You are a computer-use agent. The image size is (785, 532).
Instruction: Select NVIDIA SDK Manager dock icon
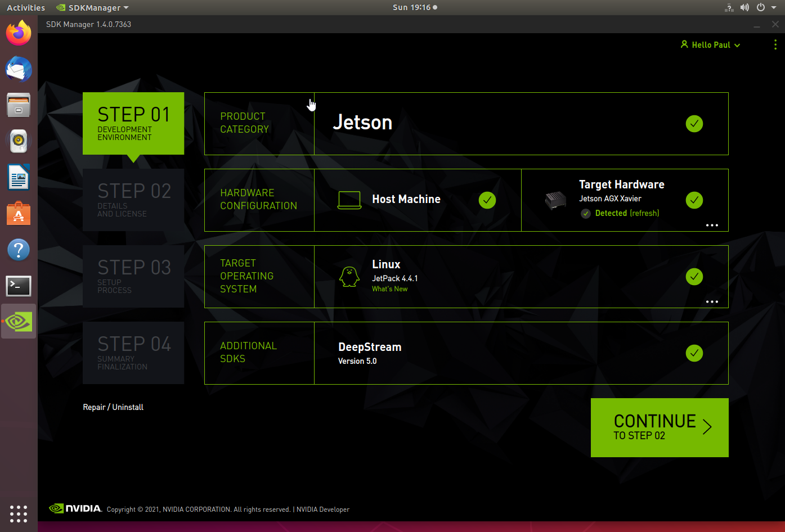pos(19,322)
